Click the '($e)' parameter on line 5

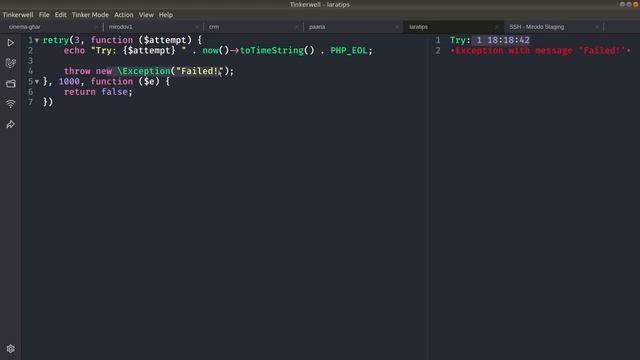(x=149, y=82)
